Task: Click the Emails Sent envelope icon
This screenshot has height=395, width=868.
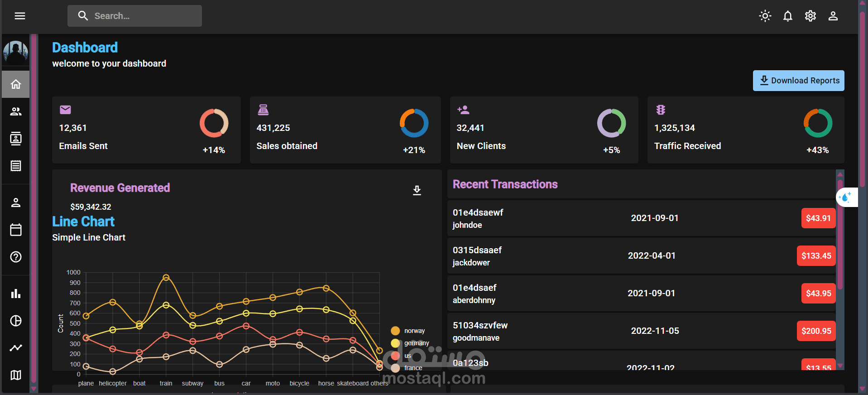Action: (x=65, y=110)
